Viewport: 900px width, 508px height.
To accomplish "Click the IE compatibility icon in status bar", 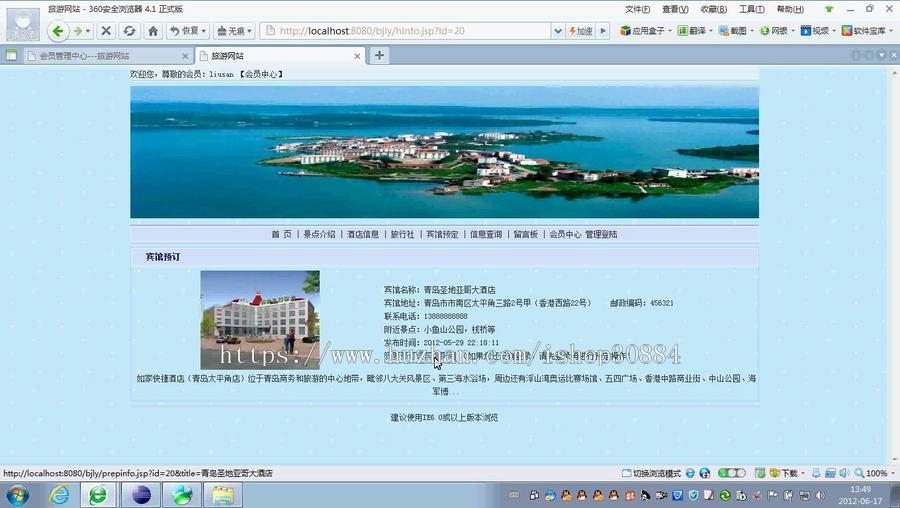I will (x=690, y=473).
